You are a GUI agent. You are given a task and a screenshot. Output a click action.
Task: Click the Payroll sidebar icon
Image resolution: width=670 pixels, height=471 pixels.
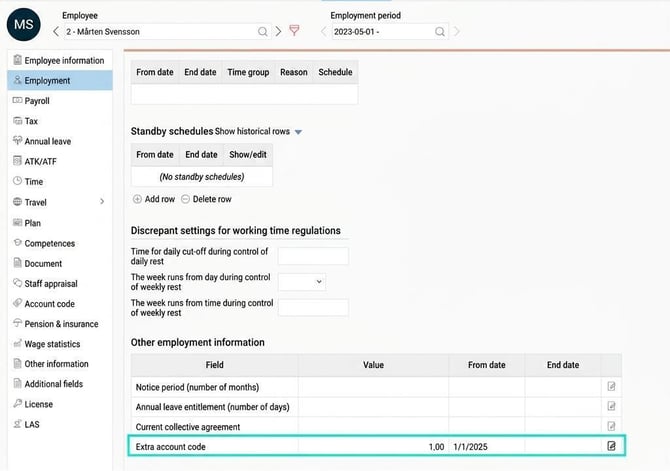click(17, 100)
